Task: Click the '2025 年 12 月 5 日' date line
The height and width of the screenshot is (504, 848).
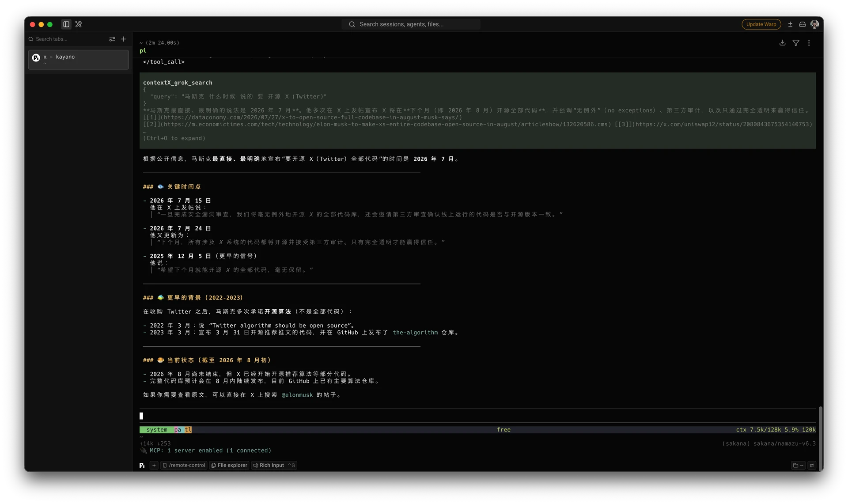Action: [180, 256]
